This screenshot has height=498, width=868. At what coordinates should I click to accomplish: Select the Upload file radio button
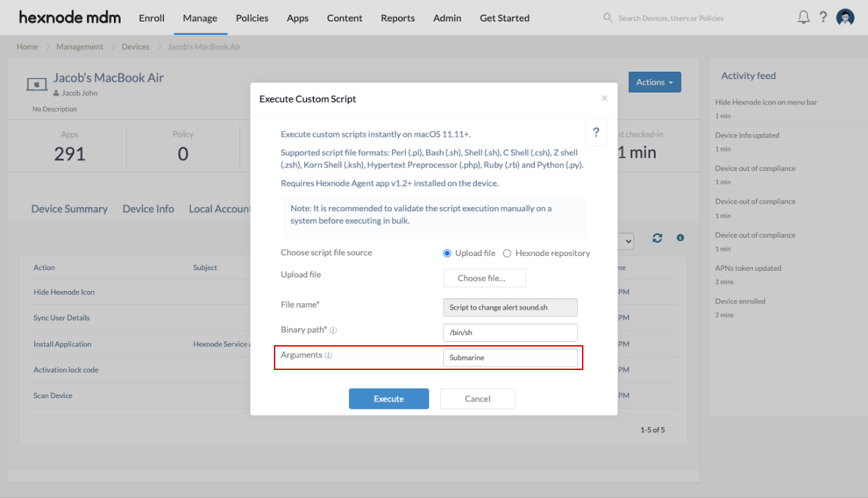point(447,253)
